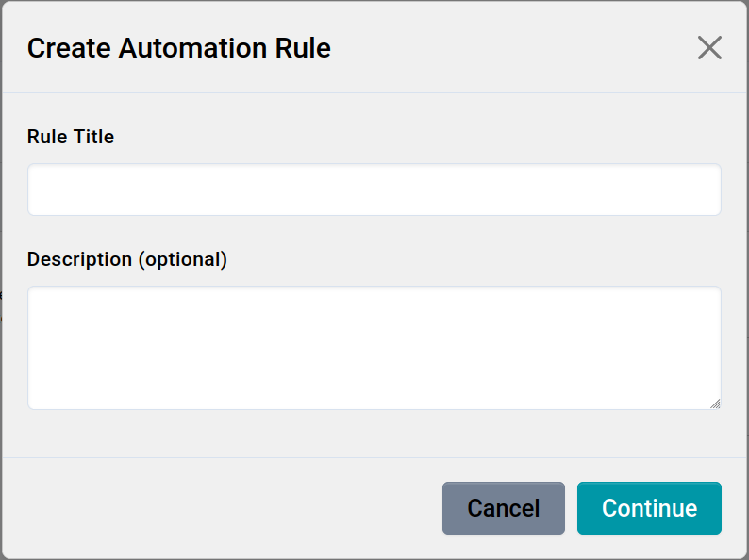Click the textarea resize handle corner

click(715, 404)
